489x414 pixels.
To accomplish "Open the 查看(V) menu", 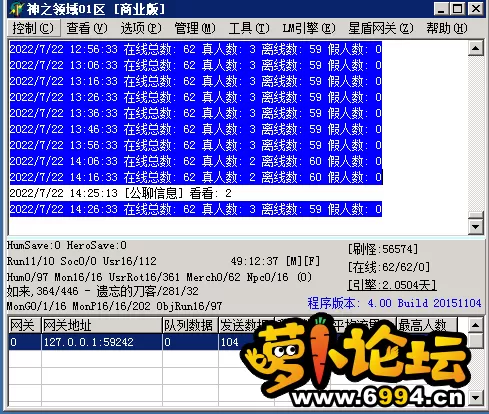I will click(x=87, y=28).
